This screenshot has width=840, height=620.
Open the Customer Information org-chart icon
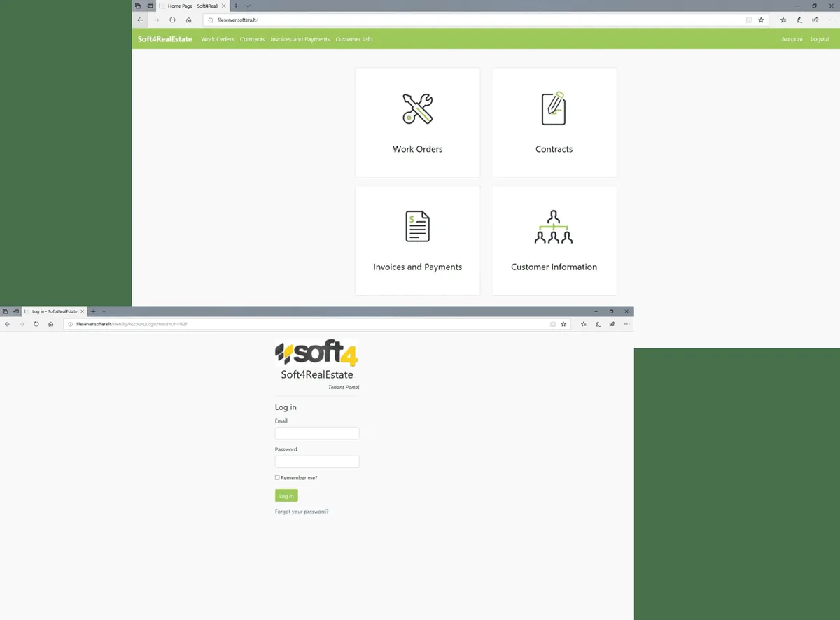pos(554,227)
